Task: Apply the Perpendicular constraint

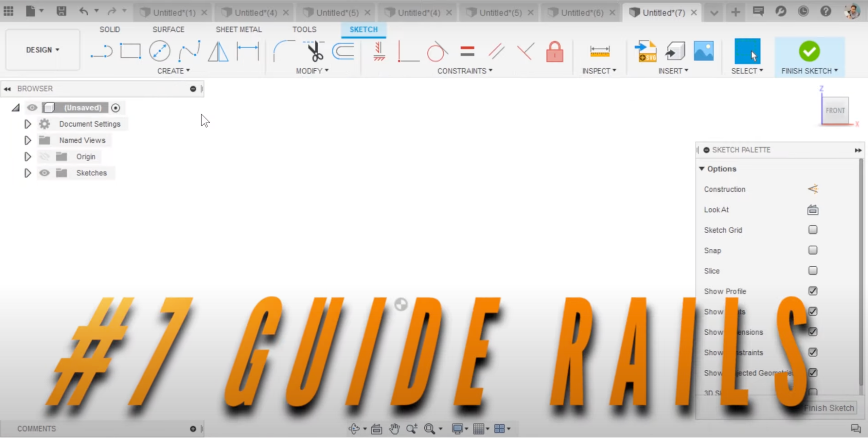Action: pos(525,51)
